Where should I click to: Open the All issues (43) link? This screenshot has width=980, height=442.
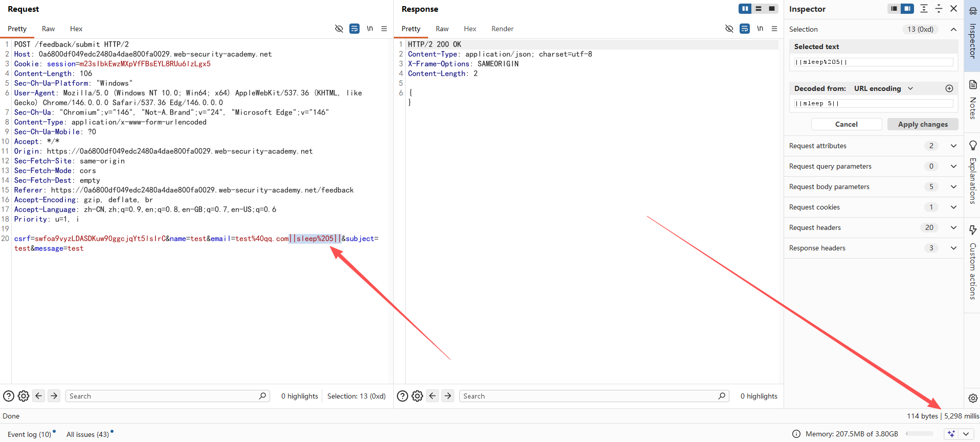[87, 434]
